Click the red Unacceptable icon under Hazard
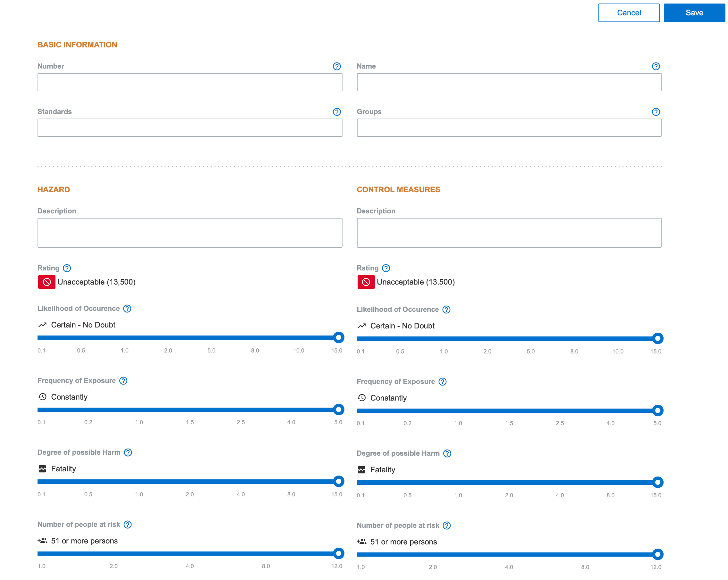 (47, 282)
